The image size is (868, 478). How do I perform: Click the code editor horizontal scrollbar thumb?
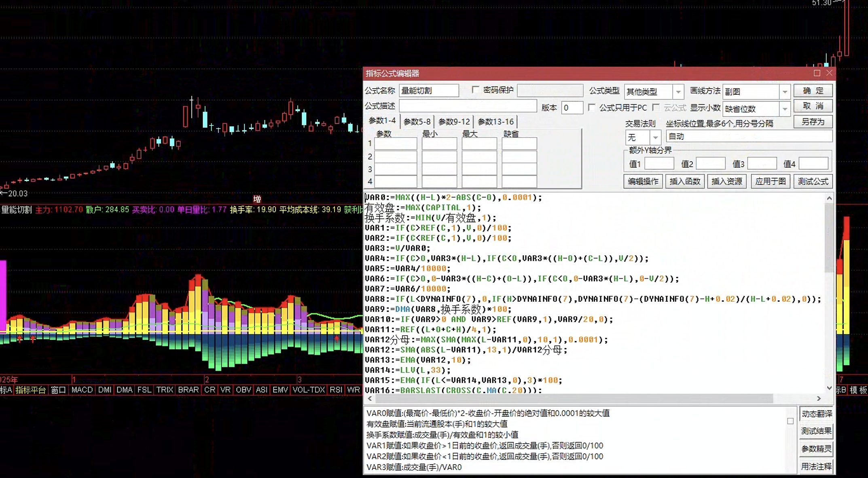pos(574,398)
